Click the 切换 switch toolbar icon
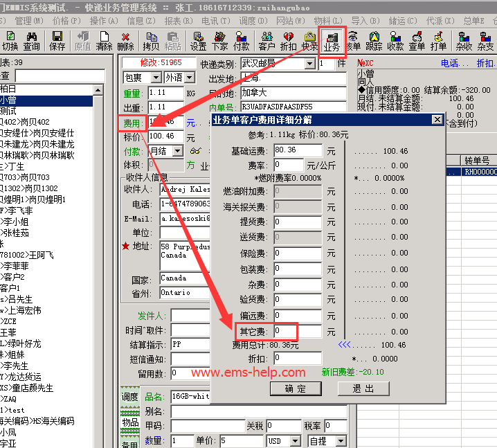Screen dimensions: 497x448 pyautogui.click(x=10, y=42)
